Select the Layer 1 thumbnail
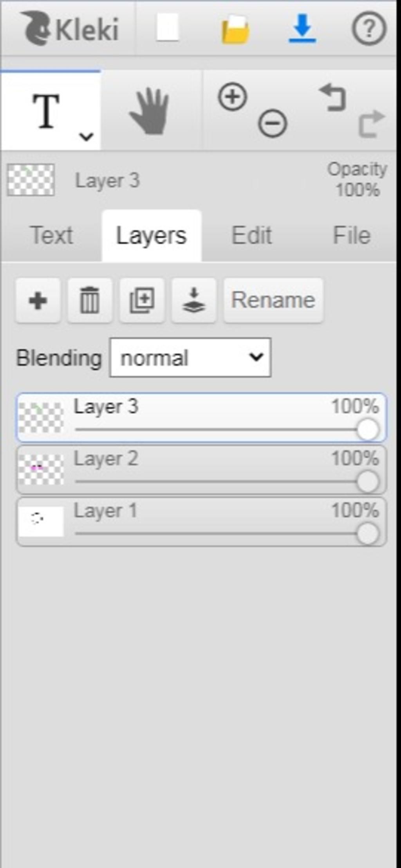The image size is (401, 868). tap(41, 522)
